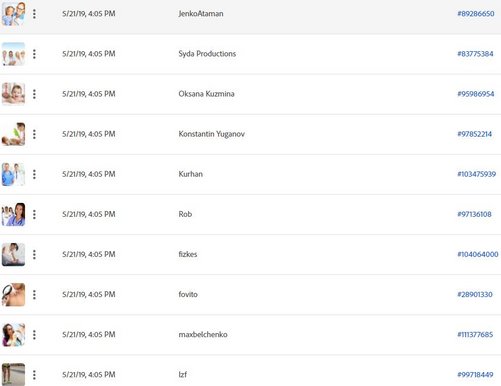The height and width of the screenshot is (386, 501).
Task: Select the JenkoAtaman doctor-and-baby thumbnail
Action: pos(13,14)
